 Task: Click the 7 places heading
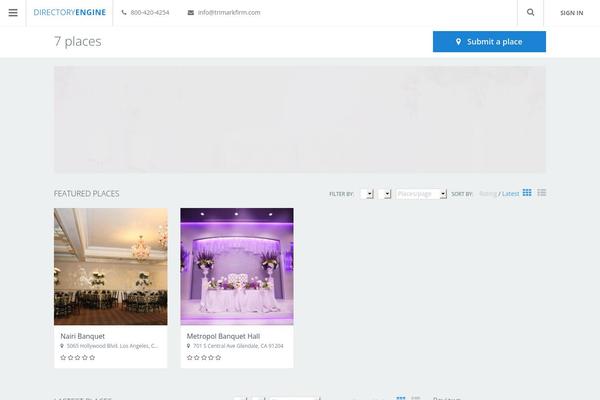[x=78, y=41]
